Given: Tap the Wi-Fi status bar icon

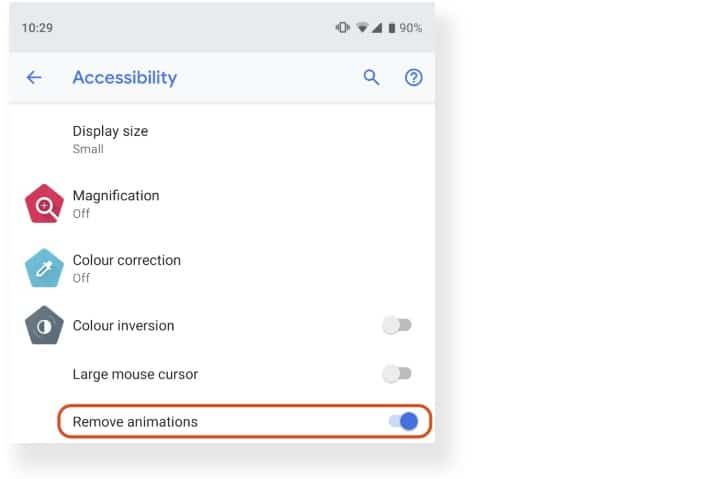Looking at the screenshot, I should [x=362, y=28].
